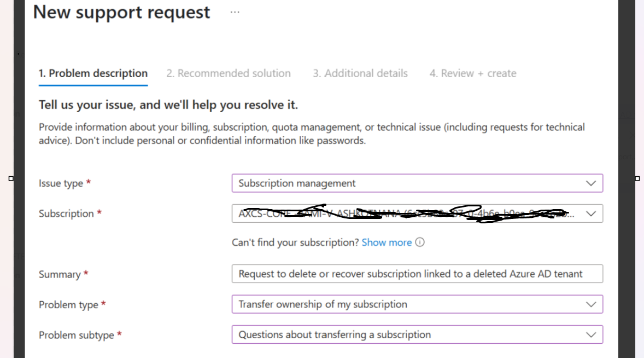
Task: Open the Problem subtype dropdown
Action: pyautogui.click(x=417, y=334)
